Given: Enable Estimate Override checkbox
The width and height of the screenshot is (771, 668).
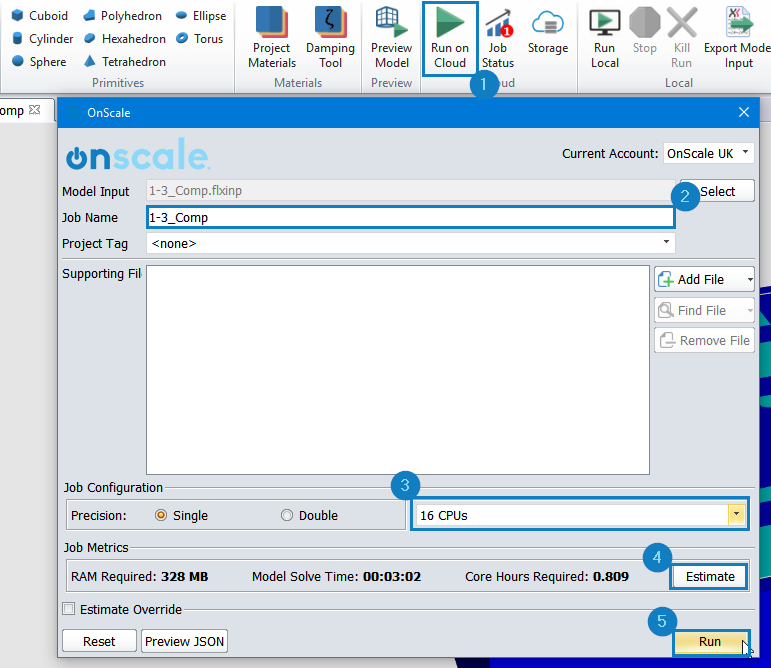Looking at the screenshot, I should click(69, 609).
